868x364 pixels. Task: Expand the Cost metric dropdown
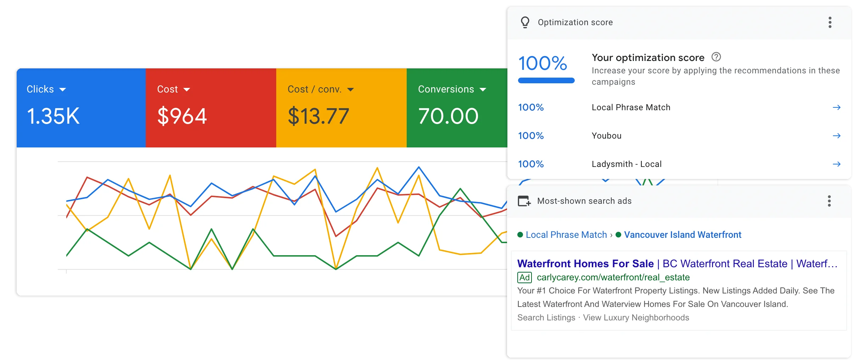click(187, 90)
